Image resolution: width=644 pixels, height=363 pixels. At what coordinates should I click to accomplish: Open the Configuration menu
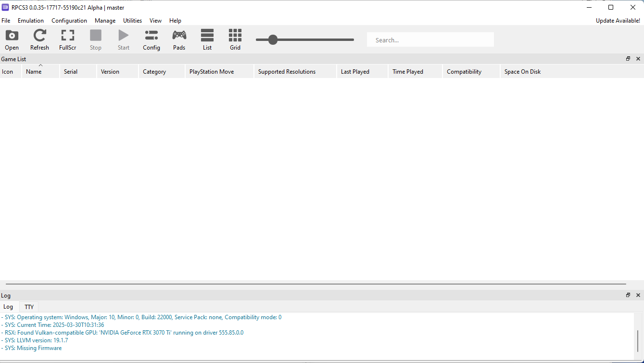[69, 21]
